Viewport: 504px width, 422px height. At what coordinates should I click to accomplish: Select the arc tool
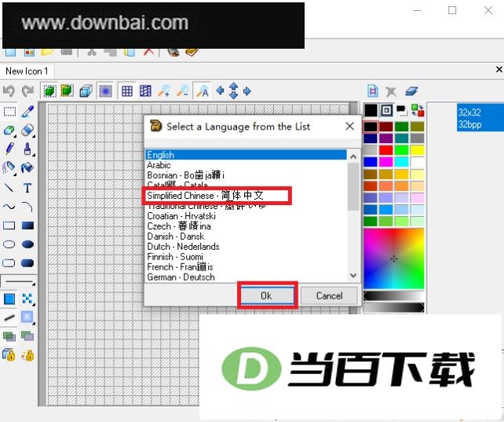pos(27,207)
